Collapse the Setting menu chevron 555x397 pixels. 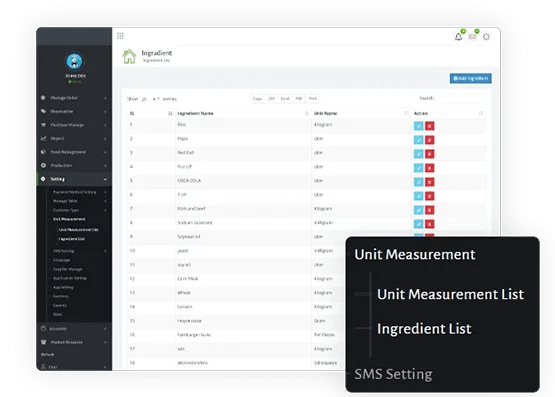105,179
